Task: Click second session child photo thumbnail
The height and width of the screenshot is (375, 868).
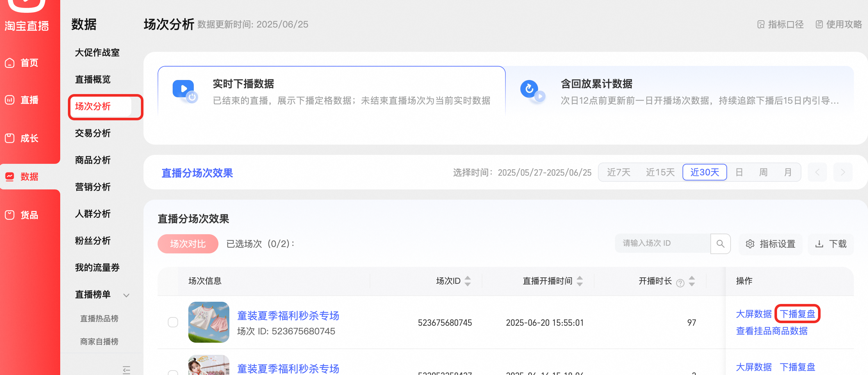Action: (209, 365)
